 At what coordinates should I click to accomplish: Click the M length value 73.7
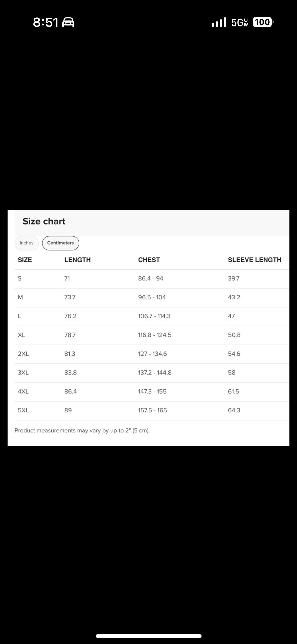pos(70,297)
